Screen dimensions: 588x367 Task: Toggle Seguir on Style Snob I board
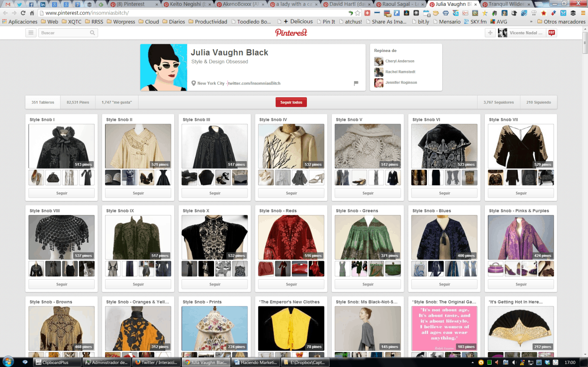pos(62,193)
